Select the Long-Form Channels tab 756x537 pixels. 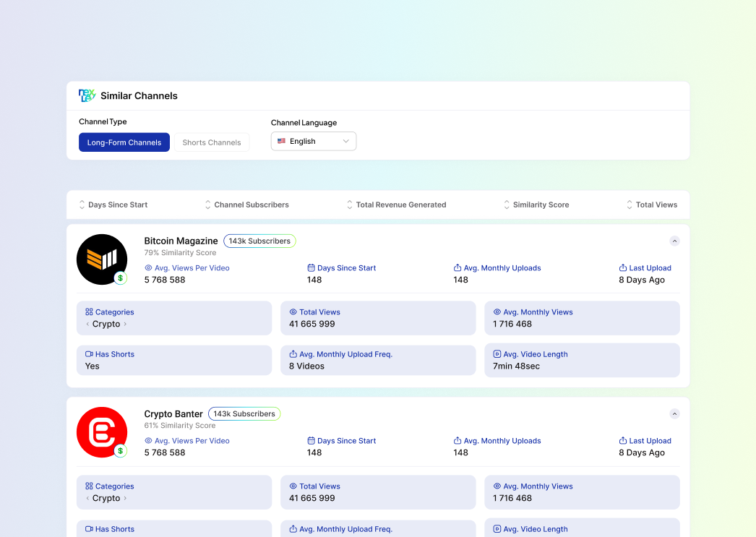click(x=124, y=142)
